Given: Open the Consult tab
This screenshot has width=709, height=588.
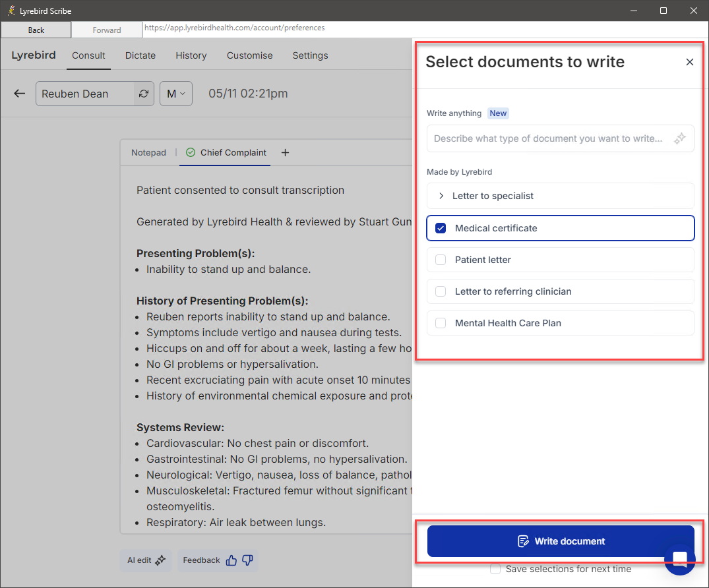Looking at the screenshot, I should [88, 55].
